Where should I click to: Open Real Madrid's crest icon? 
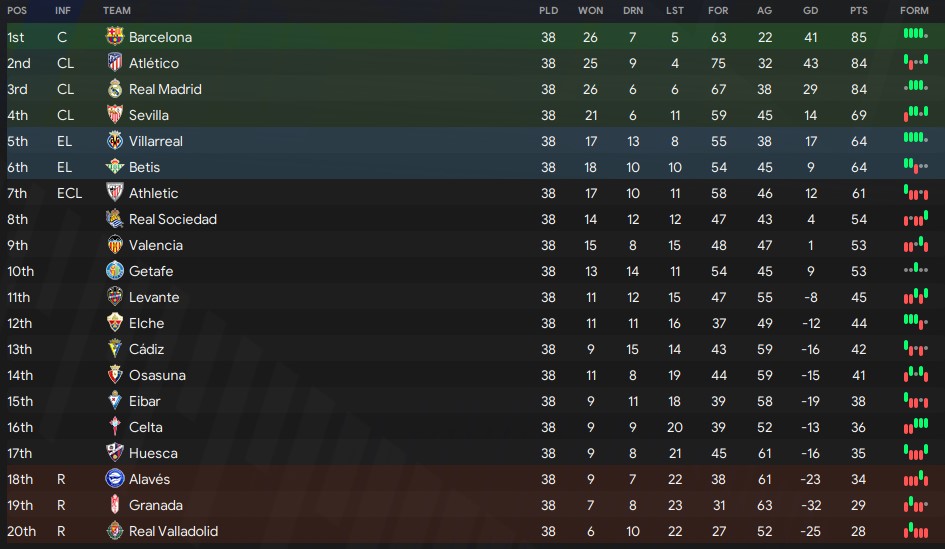(x=115, y=89)
